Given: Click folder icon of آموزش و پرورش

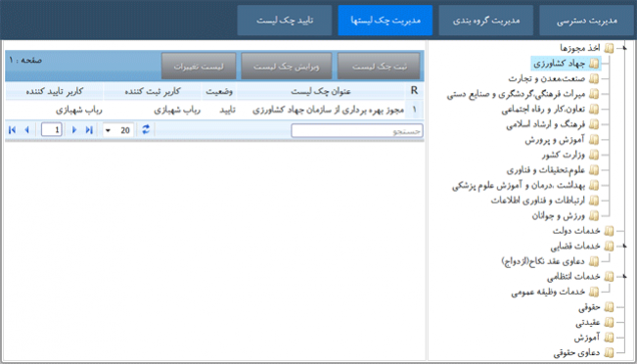Looking at the screenshot, I should pos(594,140).
